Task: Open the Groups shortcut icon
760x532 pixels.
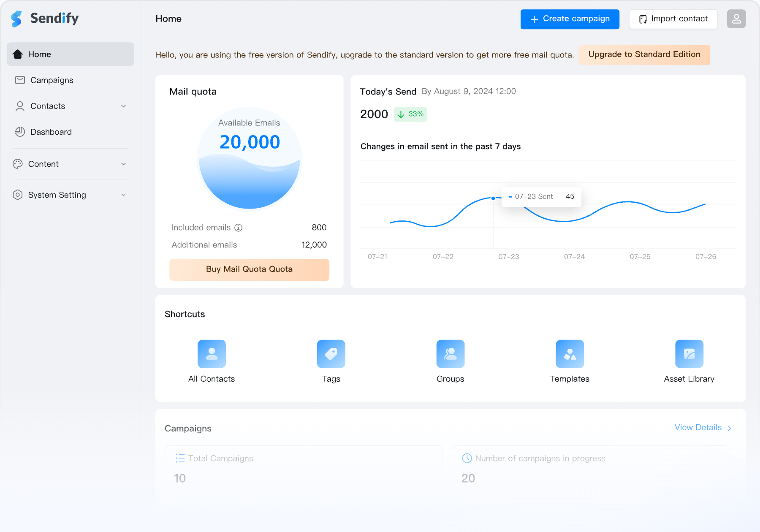Action: point(450,354)
